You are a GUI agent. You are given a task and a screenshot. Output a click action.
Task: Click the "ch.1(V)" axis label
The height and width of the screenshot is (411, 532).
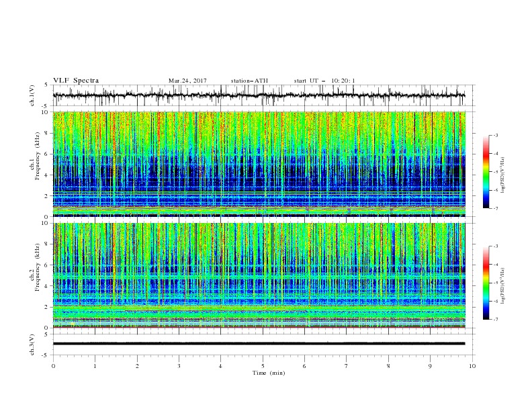[x=32, y=95]
